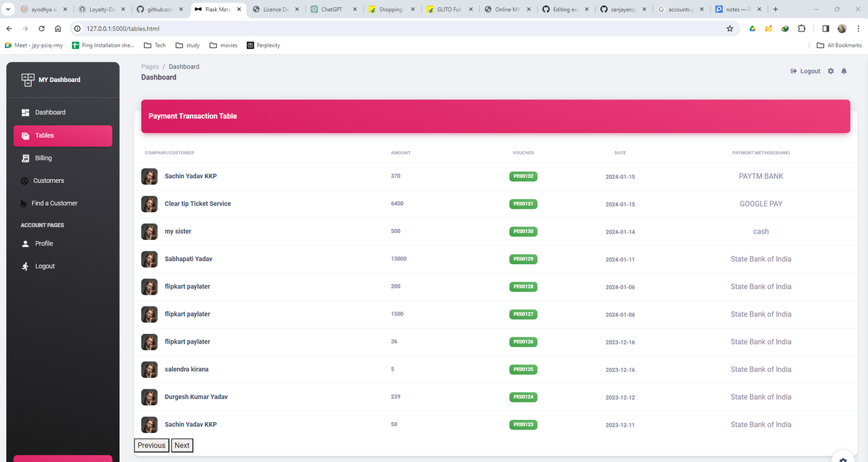Image resolution: width=868 pixels, height=462 pixels.
Task: Click the avatar beside Durgesh Kumar Yadav
Action: pos(149,397)
